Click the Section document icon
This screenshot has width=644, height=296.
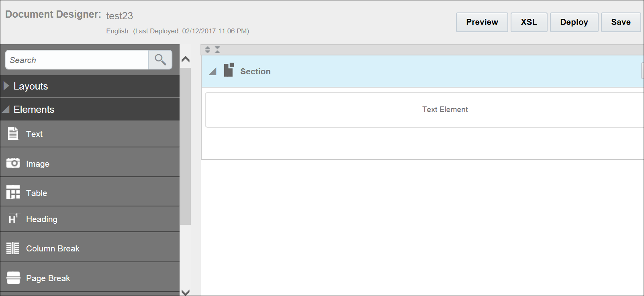point(229,70)
